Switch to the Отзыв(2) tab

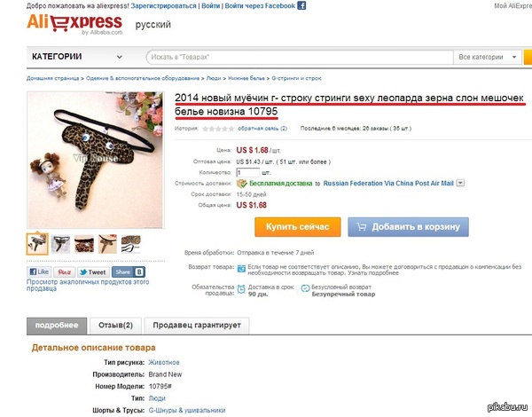tap(115, 326)
